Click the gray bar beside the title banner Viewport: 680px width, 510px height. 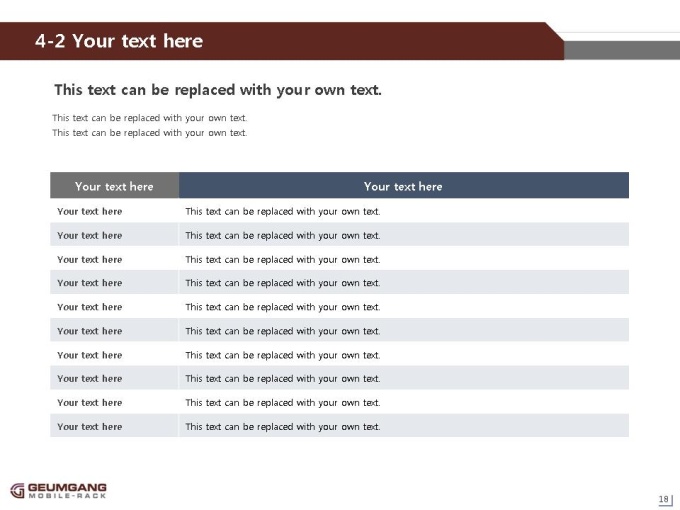622,50
